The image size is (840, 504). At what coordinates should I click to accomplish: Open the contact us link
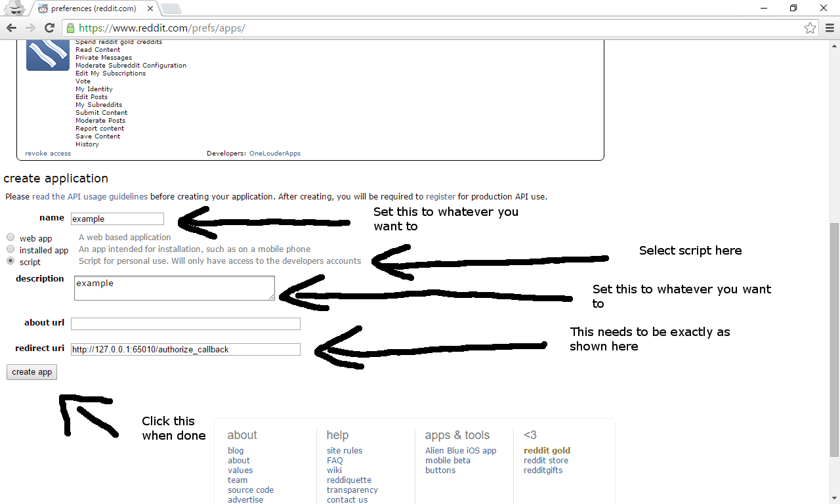pos(347,500)
